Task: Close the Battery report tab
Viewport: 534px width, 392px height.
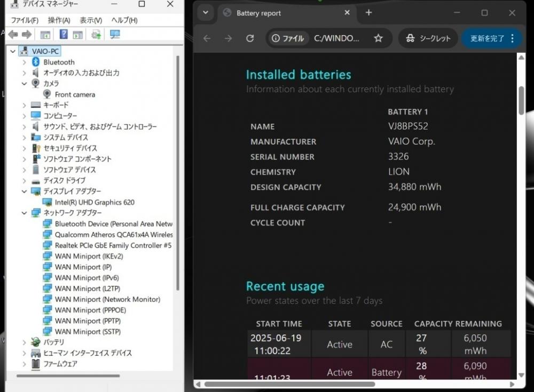Action: [x=347, y=13]
